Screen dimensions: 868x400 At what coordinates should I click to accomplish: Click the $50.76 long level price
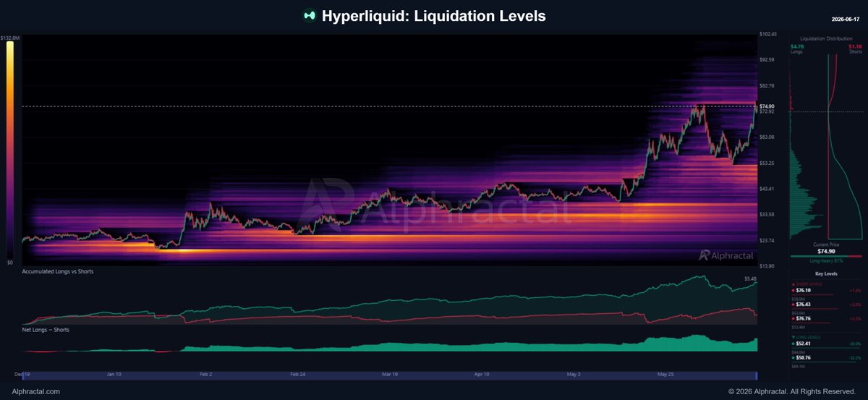click(804, 357)
